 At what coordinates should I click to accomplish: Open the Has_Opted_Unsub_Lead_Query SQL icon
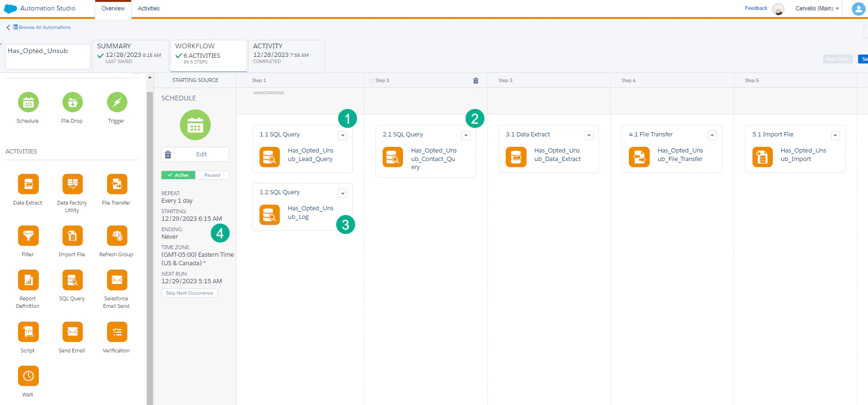tap(270, 157)
